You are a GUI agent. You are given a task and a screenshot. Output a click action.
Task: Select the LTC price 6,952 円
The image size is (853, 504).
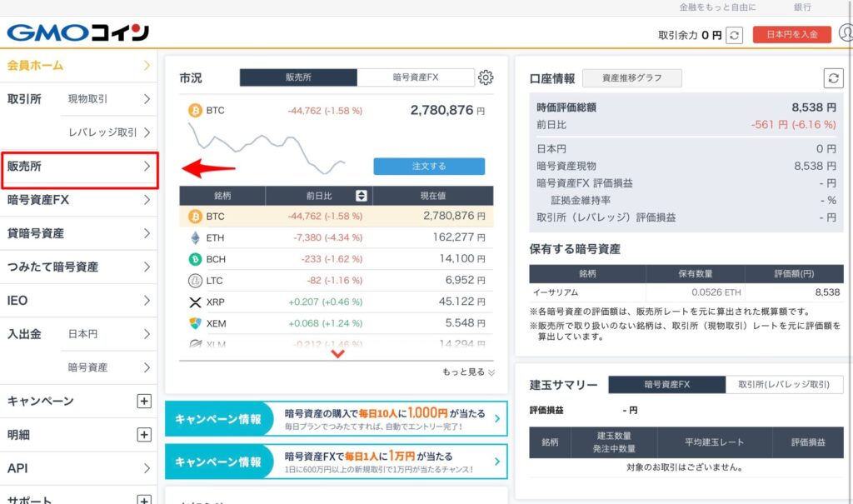coord(465,280)
